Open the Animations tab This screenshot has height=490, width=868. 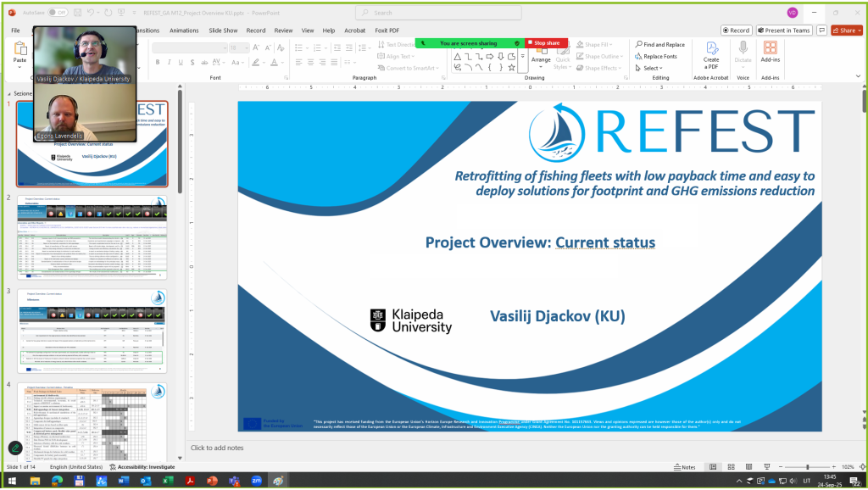pyautogui.click(x=184, y=31)
